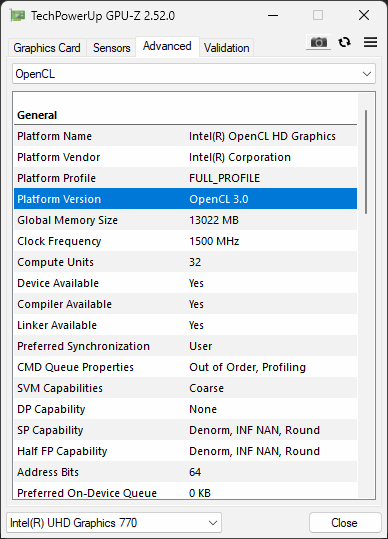This screenshot has height=539, width=388.
Task: Select the Global Memory Size row
Action: click(186, 220)
